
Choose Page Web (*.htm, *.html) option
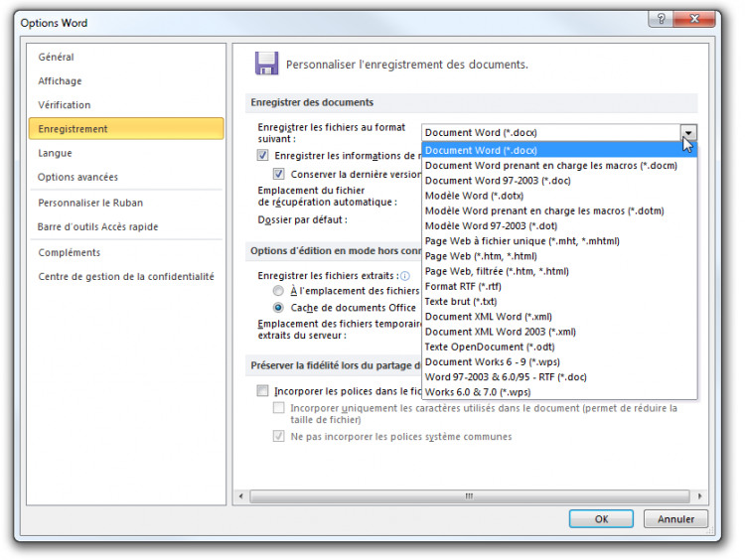coord(559,256)
